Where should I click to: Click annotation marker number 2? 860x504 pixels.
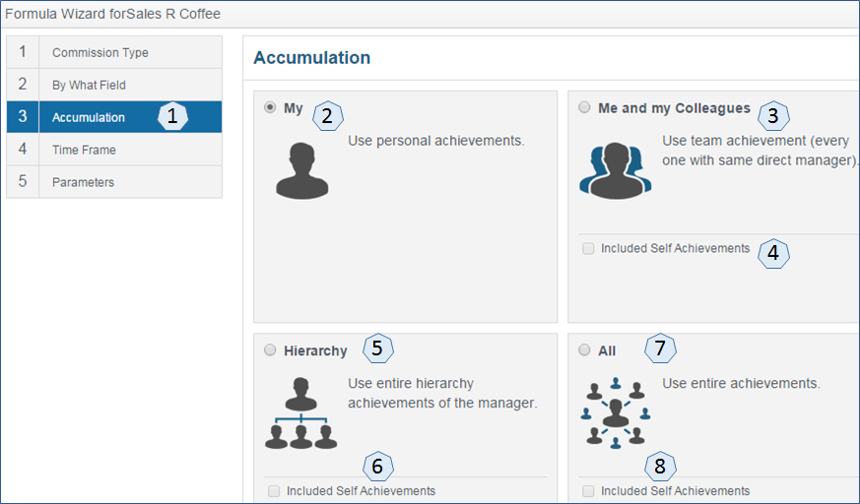tap(327, 116)
